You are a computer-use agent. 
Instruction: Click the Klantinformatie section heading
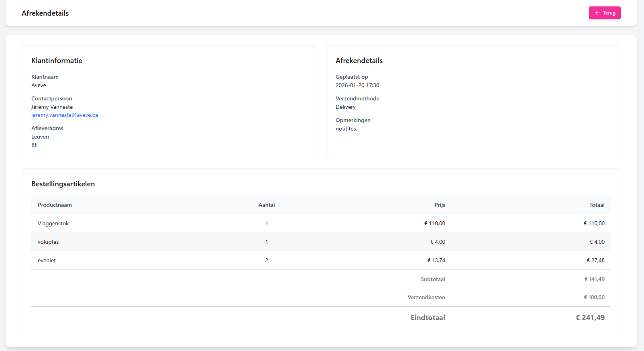(x=57, y=61)
